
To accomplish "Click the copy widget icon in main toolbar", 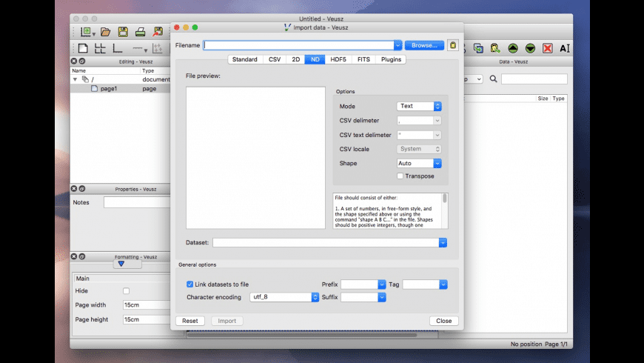I will [478, 48].
